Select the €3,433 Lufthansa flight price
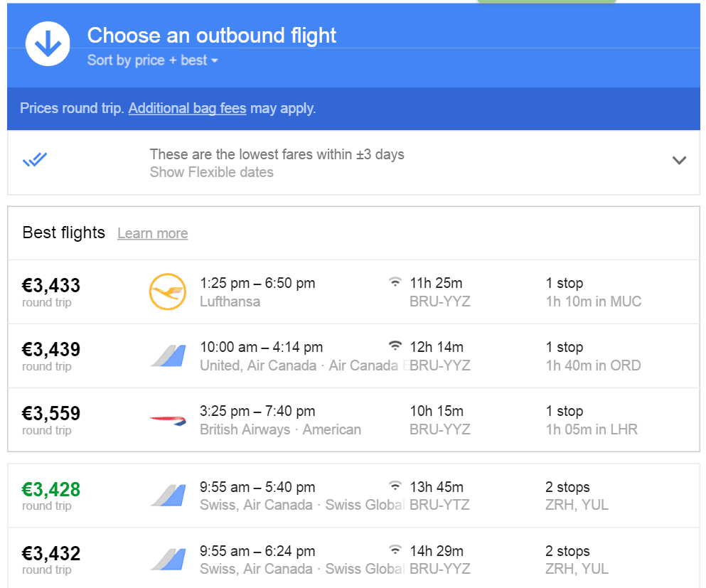The height and width of the screenshot is (588, 706). pyautogui.click(x=51, y=285)
